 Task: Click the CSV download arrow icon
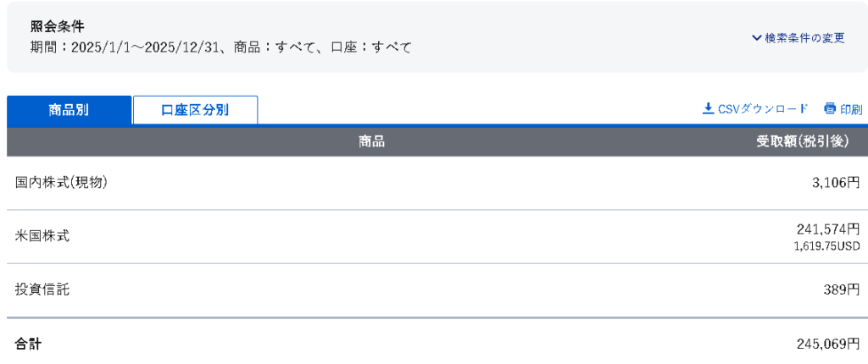[x=709, y=109]
